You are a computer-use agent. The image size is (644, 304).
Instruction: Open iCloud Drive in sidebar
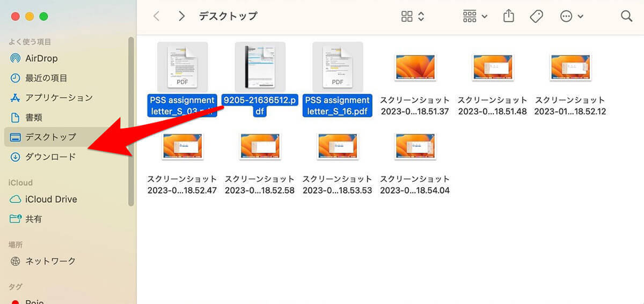50,199
